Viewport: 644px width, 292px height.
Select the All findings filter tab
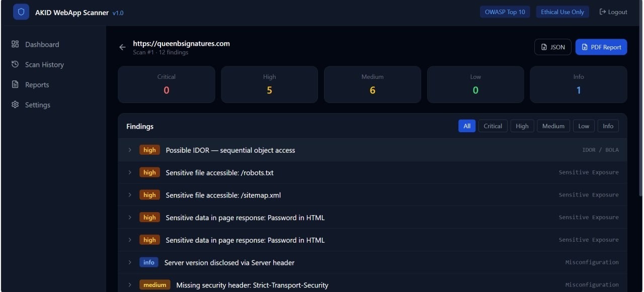[x=466, y=126]
